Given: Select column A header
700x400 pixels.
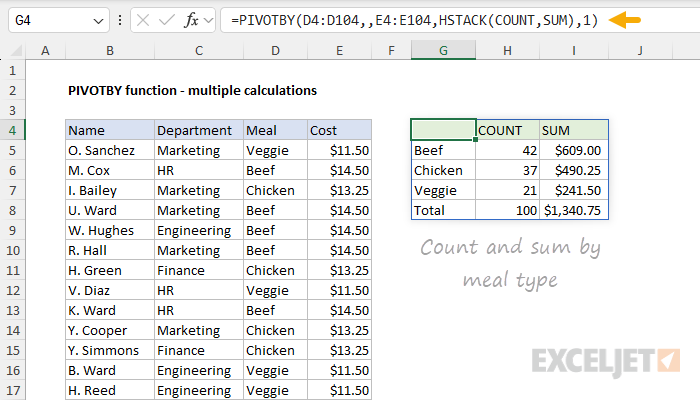Looking at the screenshot, I should pos(45,50).
